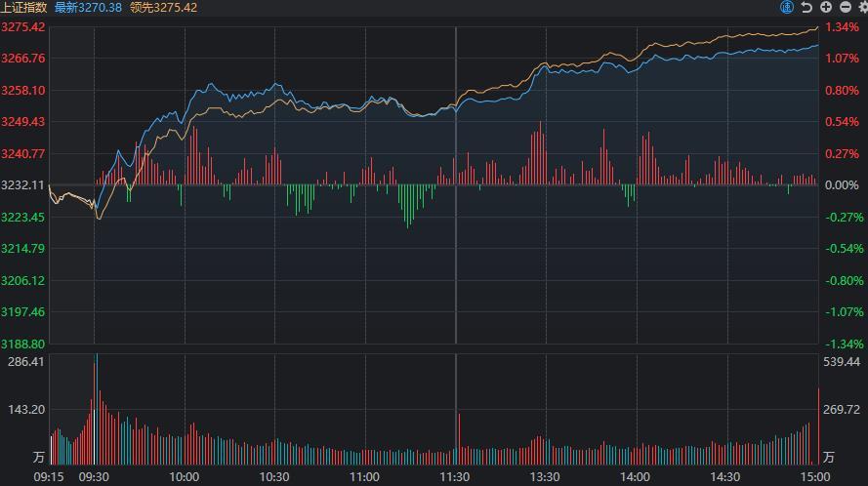Open chart settings gear icon
This screenshot has height=486, width=868.
(x=861, y=7)
